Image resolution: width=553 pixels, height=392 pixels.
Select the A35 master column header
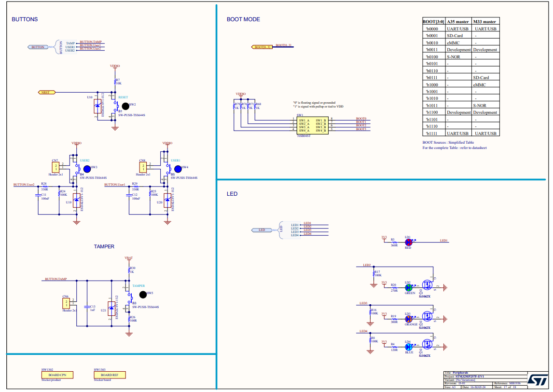coord(458,22)
